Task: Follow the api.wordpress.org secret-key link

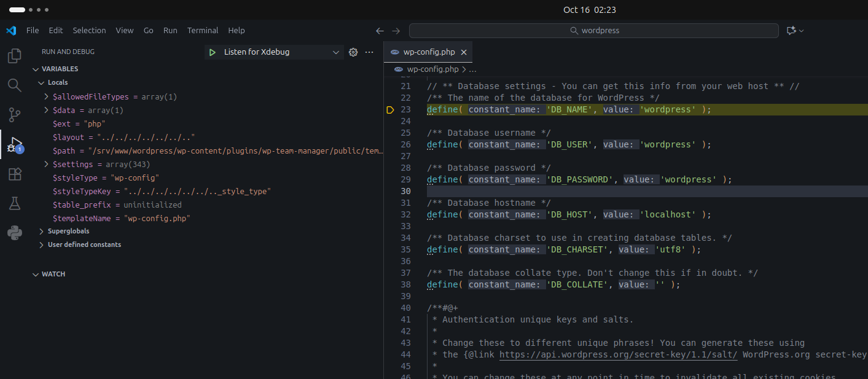Action: tap(618, 354)
